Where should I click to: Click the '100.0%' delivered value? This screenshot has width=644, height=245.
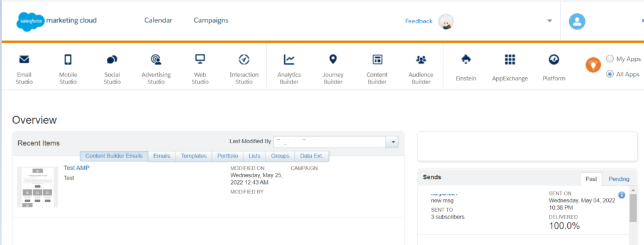(x=564, y=226)
